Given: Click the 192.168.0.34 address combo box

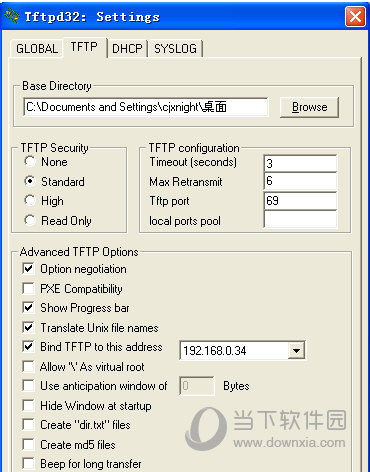Looking at the screenshot, I should click(242, 351).
